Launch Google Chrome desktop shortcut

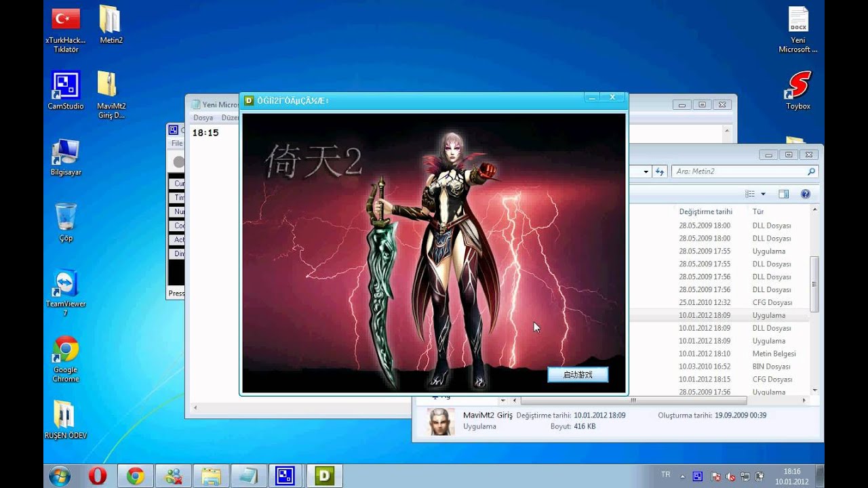click(66, 359)
